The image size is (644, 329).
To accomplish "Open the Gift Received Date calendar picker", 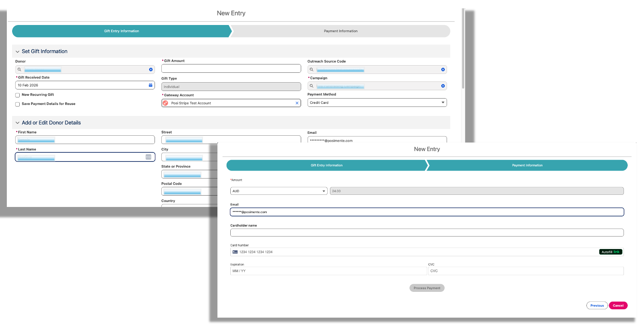I will point(150,85).
